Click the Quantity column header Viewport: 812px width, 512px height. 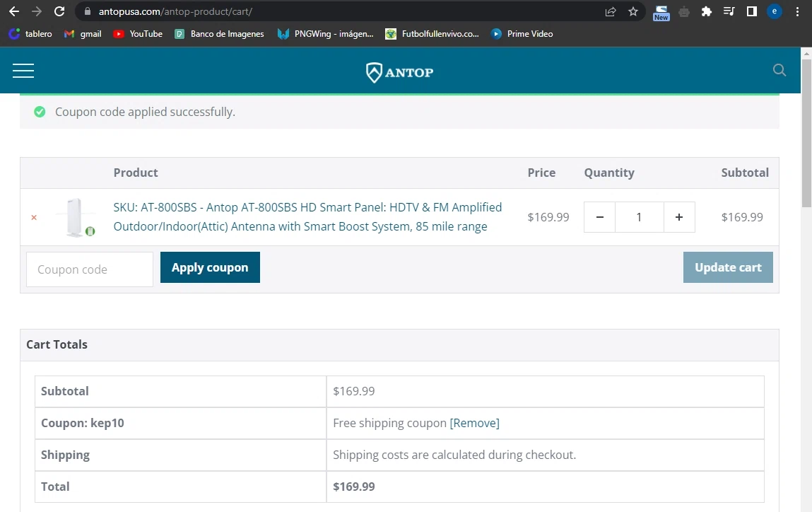point(609,173)
